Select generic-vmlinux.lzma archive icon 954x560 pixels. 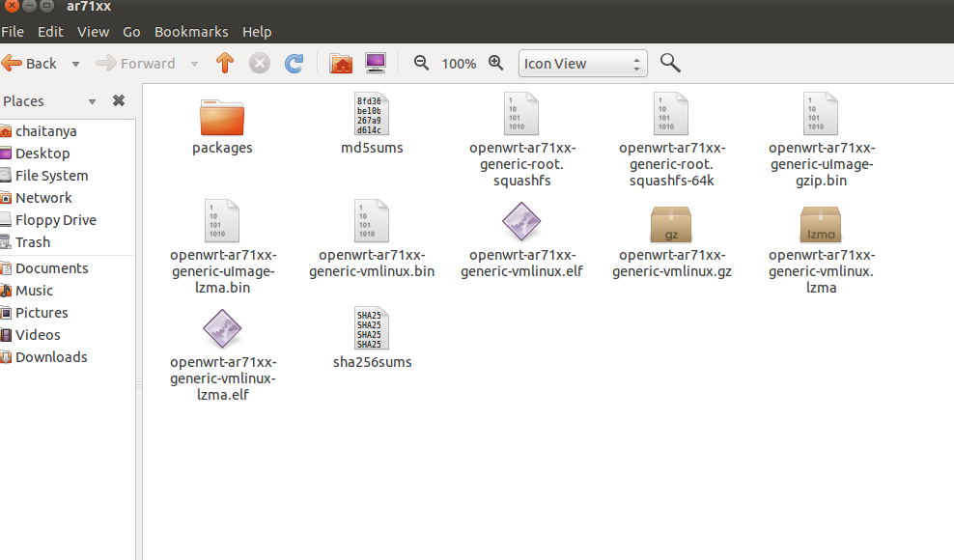(x=821, y=224)
